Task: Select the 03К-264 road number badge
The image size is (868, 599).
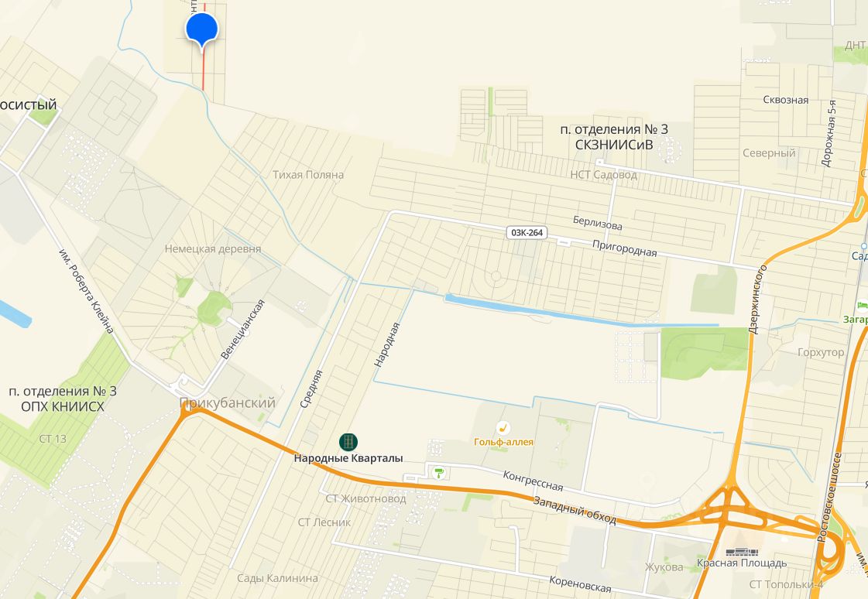Action: coord(527,233)
